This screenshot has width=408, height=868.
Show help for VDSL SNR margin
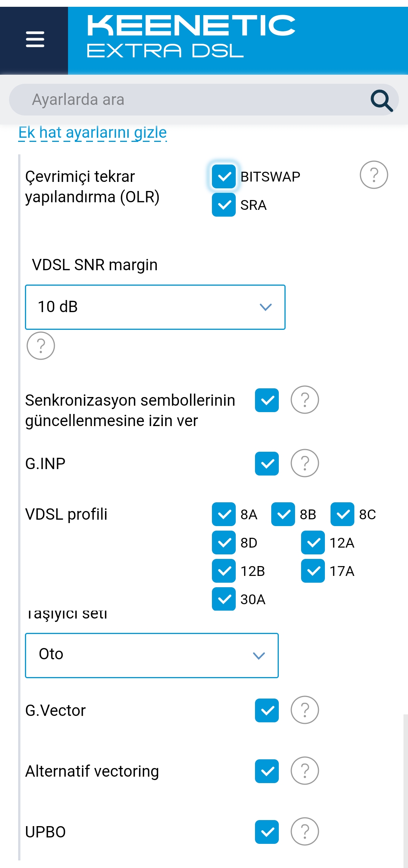41,346
